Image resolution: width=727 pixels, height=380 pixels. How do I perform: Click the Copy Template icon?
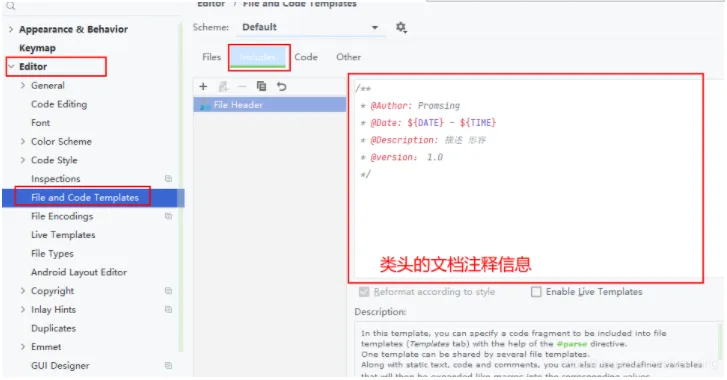(261, 86)
